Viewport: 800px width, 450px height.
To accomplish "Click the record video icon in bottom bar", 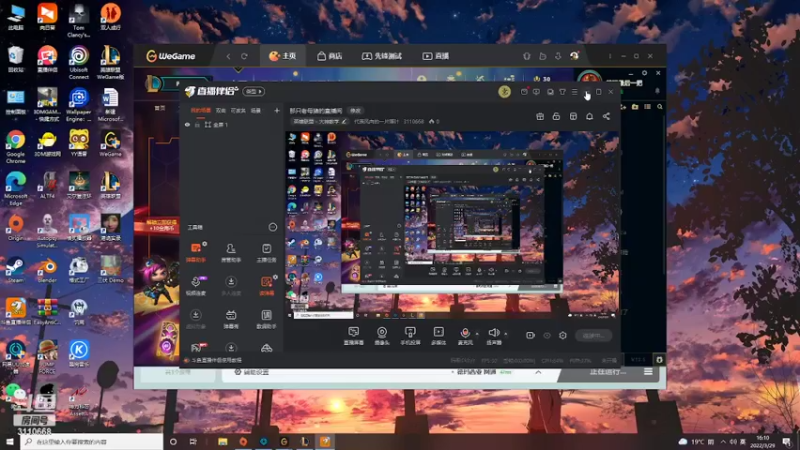I will coord(531,335).
